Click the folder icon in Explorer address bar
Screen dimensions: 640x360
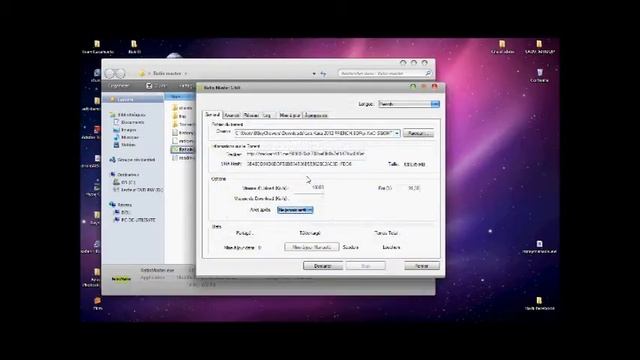click(x=142, y=73)
